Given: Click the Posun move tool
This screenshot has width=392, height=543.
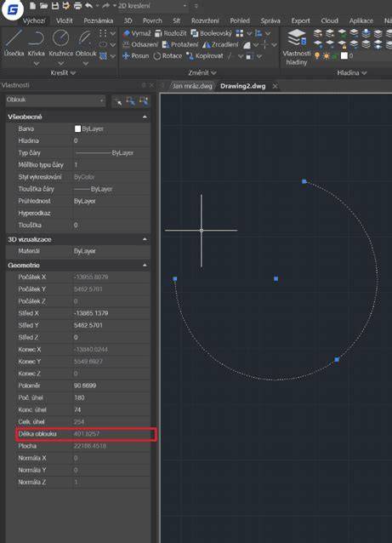Looking at the screenshot, I should pos(135,56).
